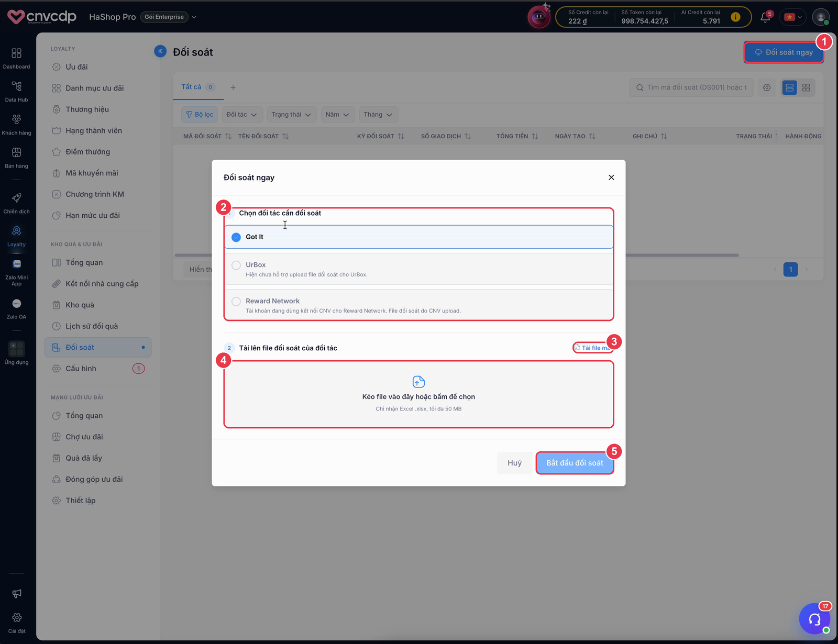Viewport: 838px width, 644px height.
Task: Go to Khách hàng section icon
Action: [x=16, y=124]
